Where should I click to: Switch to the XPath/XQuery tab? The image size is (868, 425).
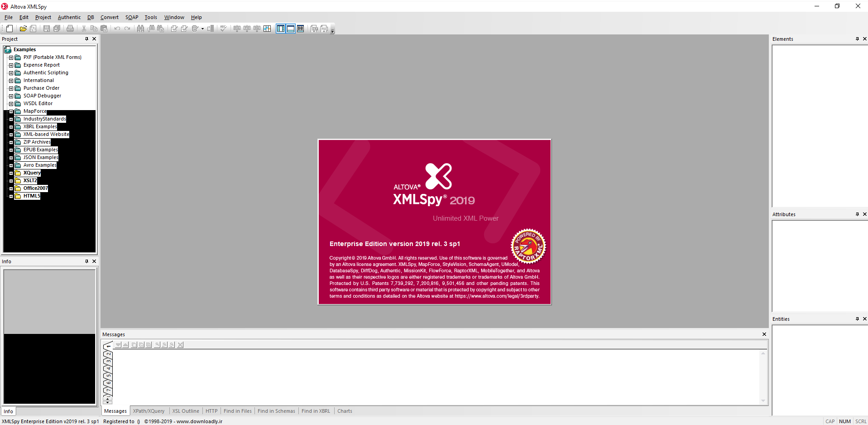(149, 411)
